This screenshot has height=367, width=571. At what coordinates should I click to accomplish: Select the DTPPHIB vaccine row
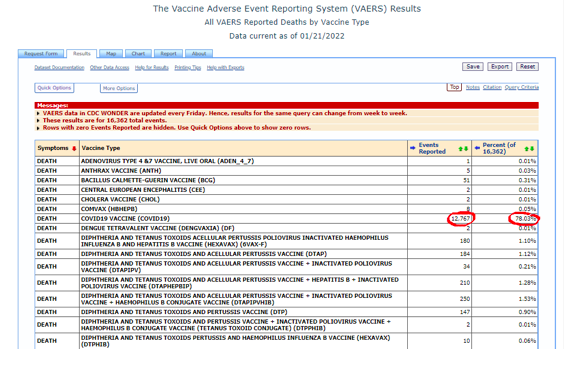tap(286, 325)
